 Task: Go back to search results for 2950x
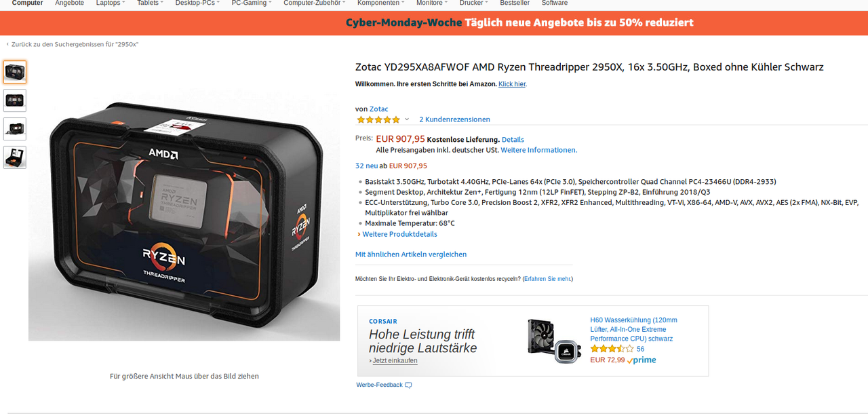tap(73, 44)
